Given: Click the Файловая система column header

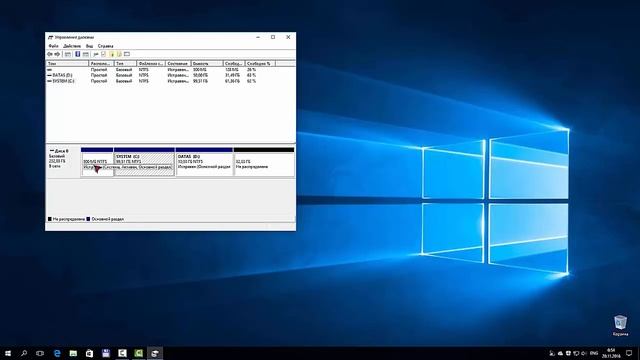Looking at the screenshot, I should coord(151,64).
